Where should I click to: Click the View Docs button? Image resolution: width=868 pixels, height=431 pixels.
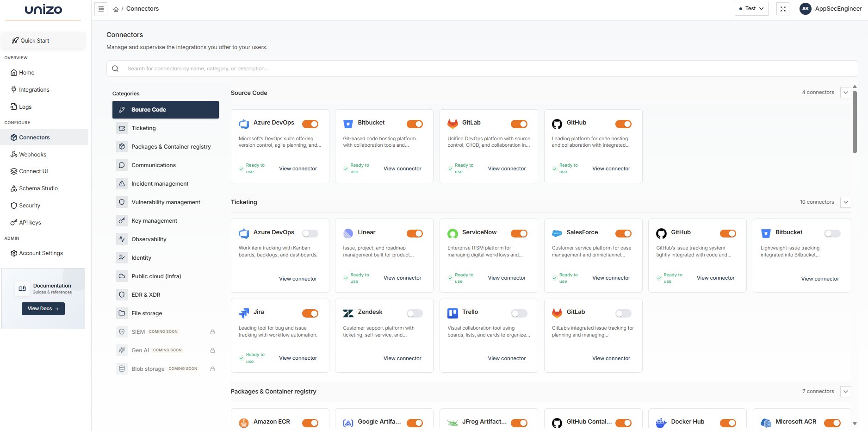click(x=43, y=309)
